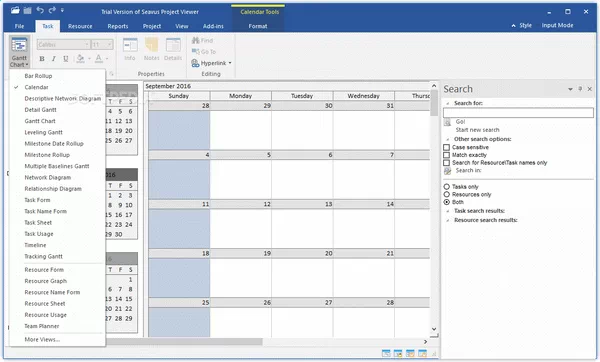Screen dimensions: 600x362
Task: Collapse Task search results section
Action: point(448,211)
